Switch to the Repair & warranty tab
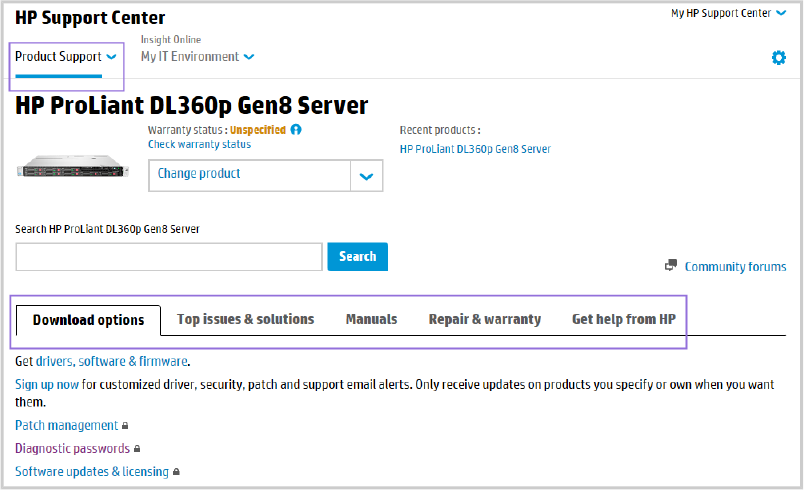 [x=485, y=319]
